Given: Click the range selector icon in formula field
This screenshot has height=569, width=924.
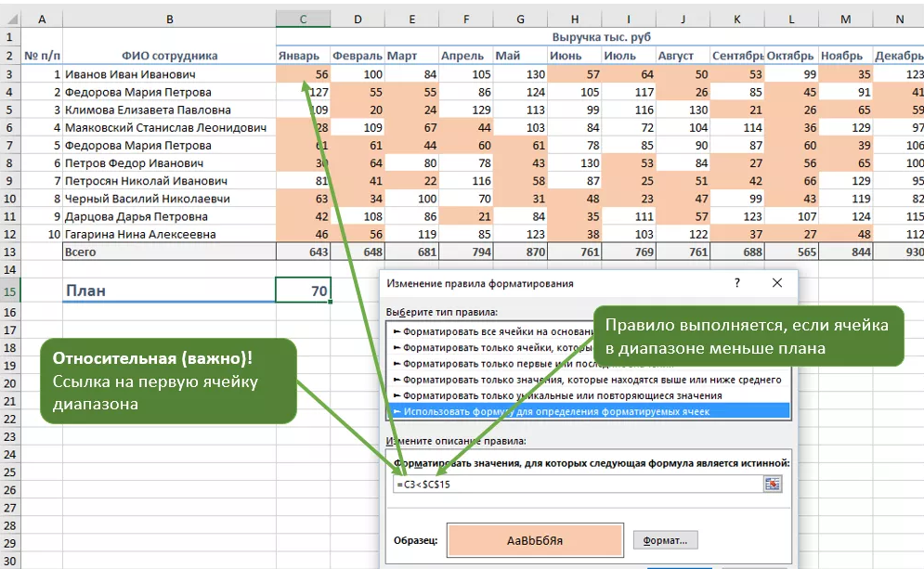Looking at the screenshot, I should tap(772, 485).
